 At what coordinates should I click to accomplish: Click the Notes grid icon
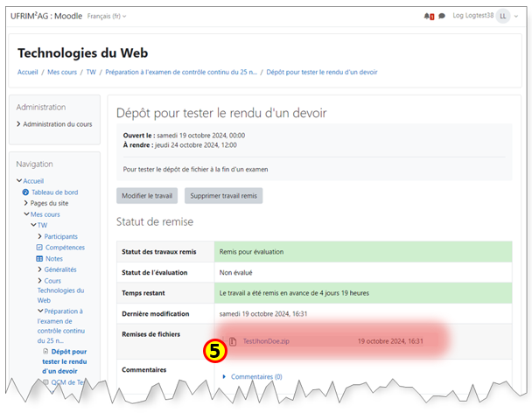point(40,259)
